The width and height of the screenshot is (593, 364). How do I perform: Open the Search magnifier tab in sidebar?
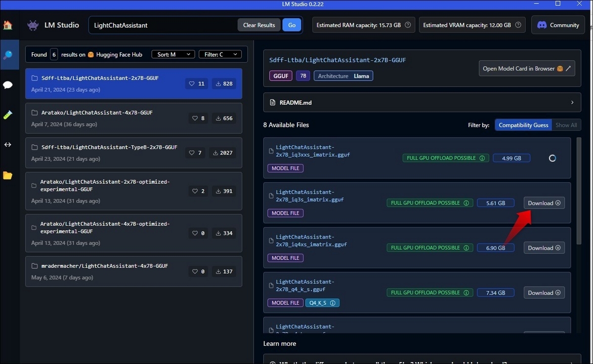pyautogui.click(x=7, y=55)
